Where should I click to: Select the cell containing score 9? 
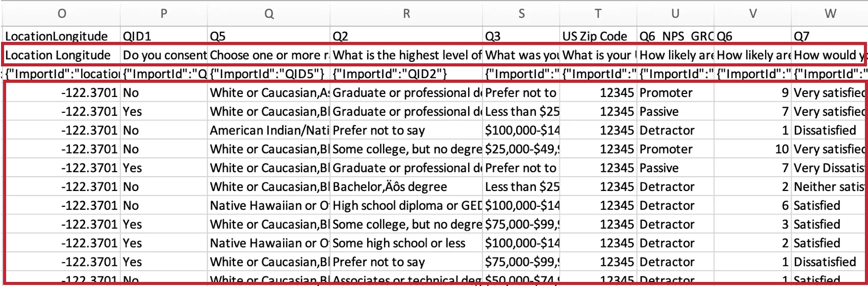[752, 93]
